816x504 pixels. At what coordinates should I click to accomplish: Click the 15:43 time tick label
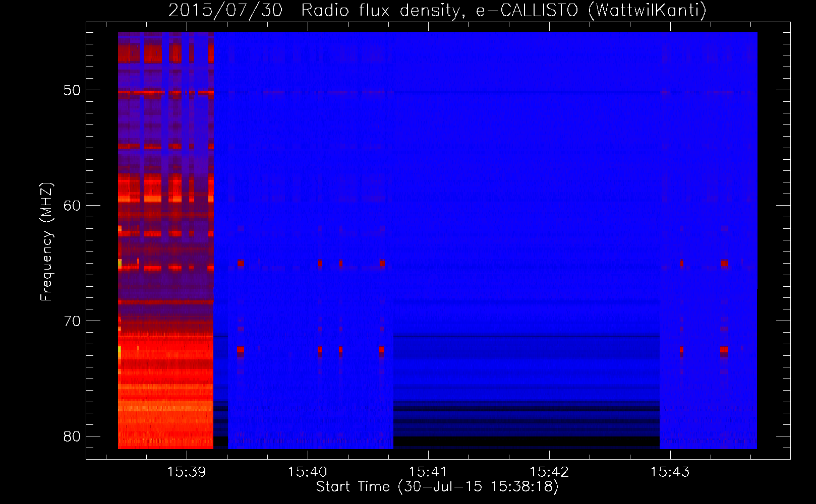670,472
